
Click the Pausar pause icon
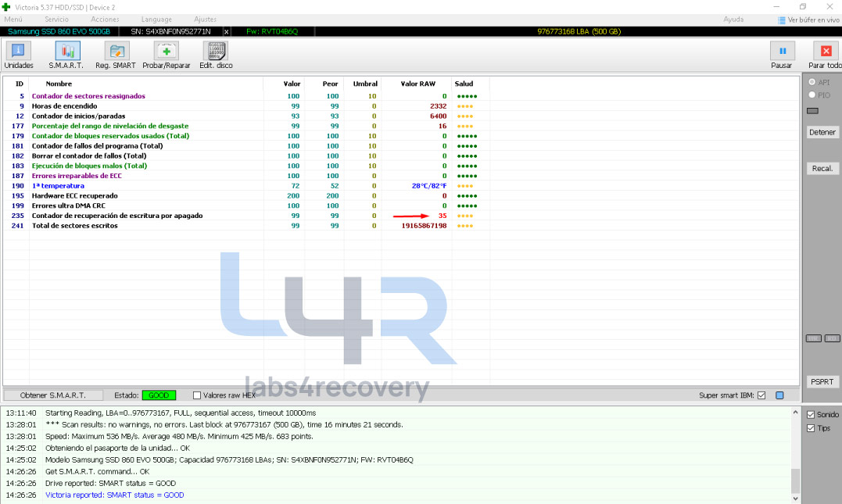click(782, 51)
